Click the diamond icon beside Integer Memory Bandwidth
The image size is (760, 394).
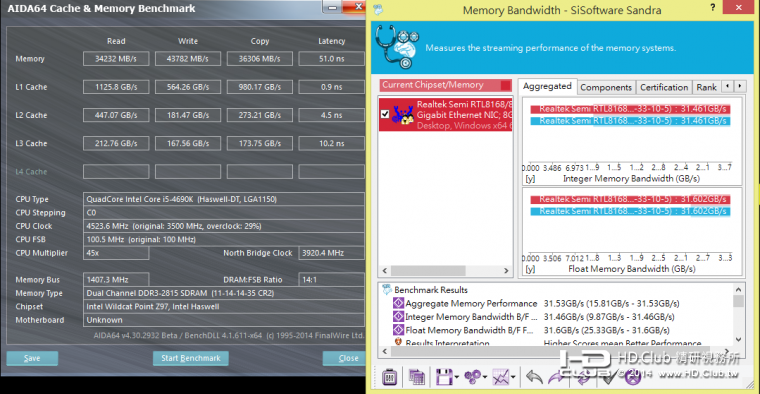[398, 316]
